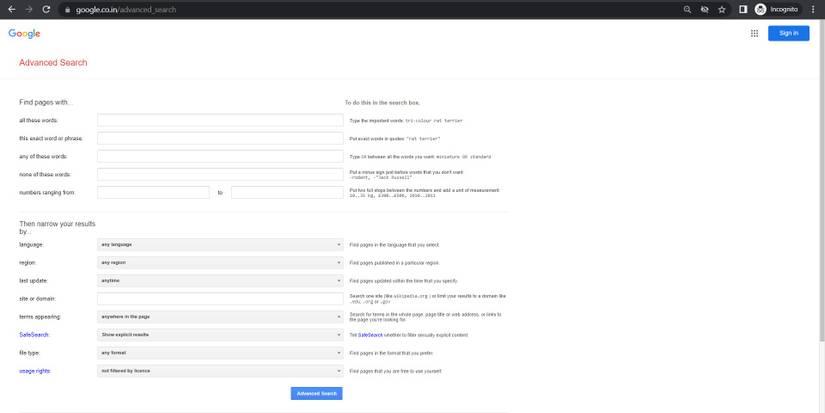Click the browser forward arrow
Image resolution: width=825 pixels, height=413 pixels.
(x=29, y=9)
